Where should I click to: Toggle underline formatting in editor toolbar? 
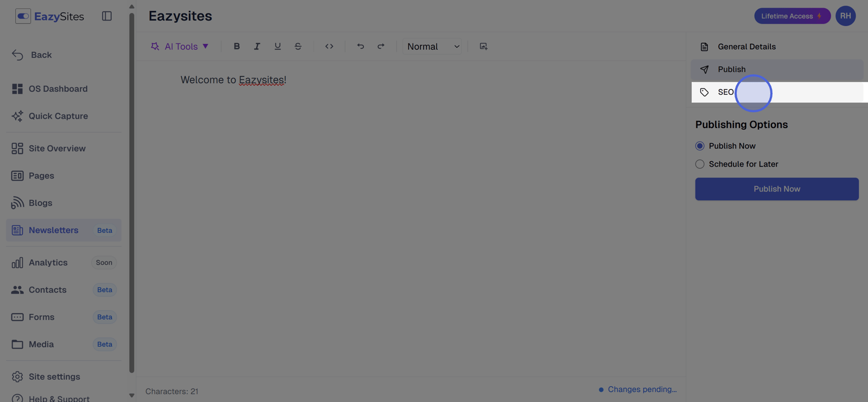point(278,47)
